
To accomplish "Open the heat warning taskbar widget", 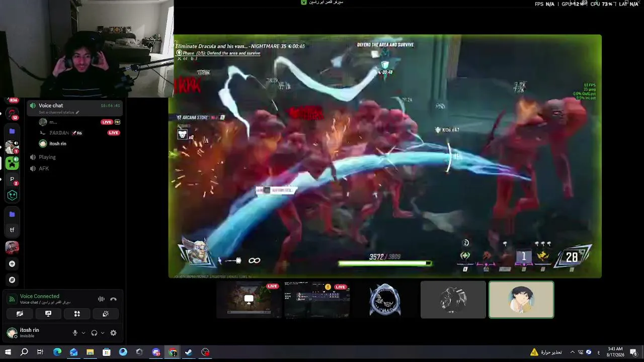I will pyautogui.click(x=546, y=352).
